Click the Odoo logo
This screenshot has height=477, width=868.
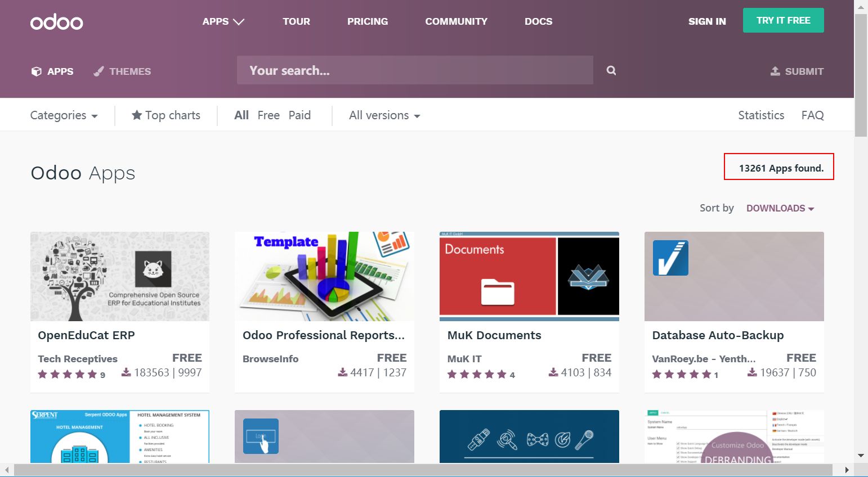(x=57, y=22)
